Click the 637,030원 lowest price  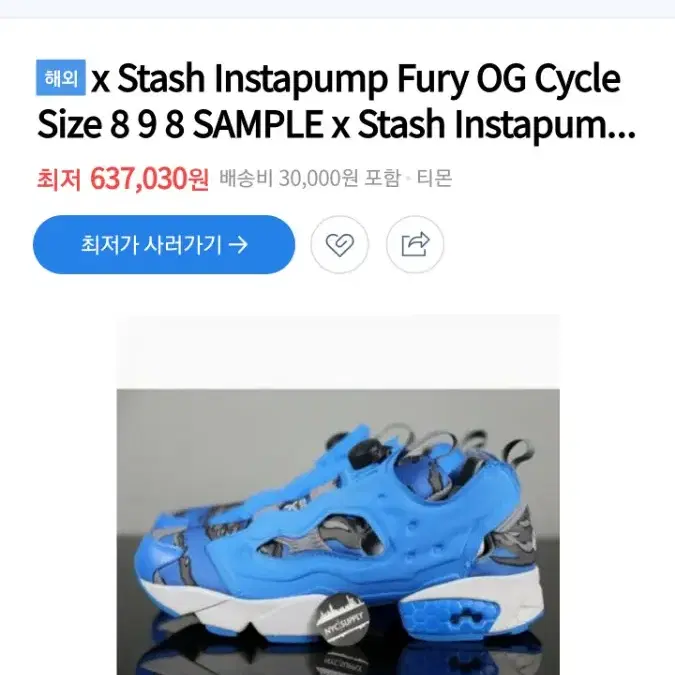(149, 179)
